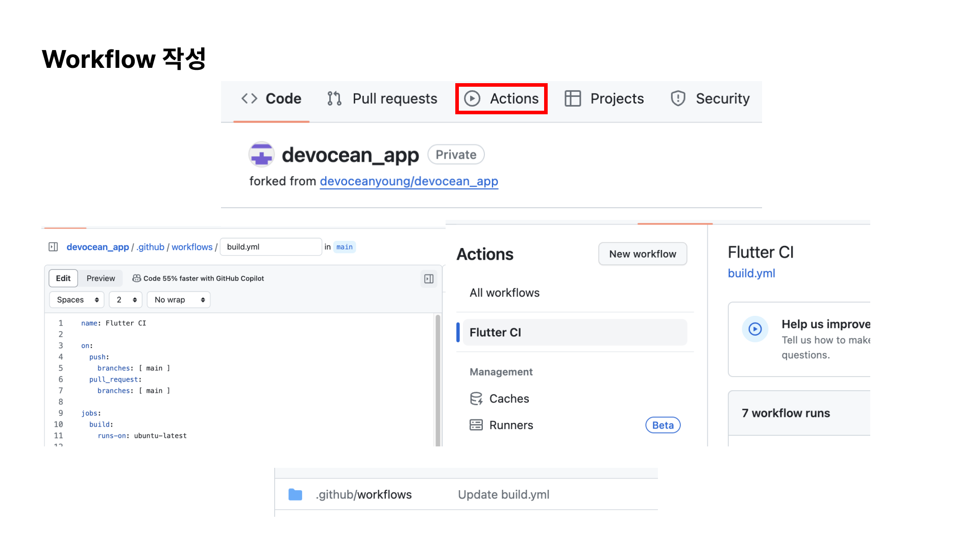Screen dimensions: 980x551
Task: Click the New workflow button
Action: tap(643, 254)
